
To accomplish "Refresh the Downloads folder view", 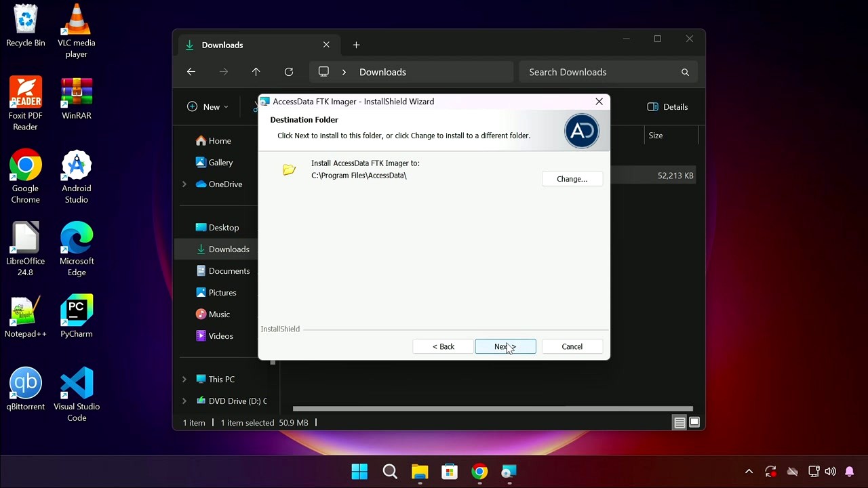I will pyautogui.click(x=289, y=71).
